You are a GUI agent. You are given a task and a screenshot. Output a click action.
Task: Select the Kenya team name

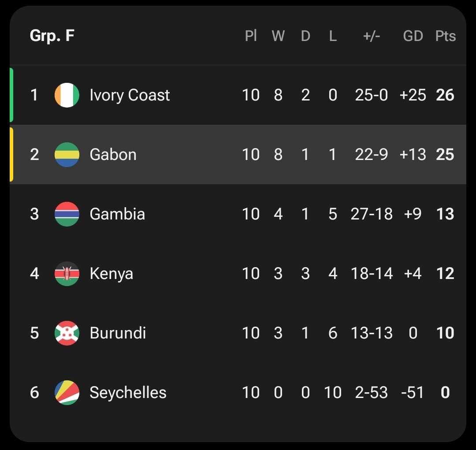tap(111, 274)
